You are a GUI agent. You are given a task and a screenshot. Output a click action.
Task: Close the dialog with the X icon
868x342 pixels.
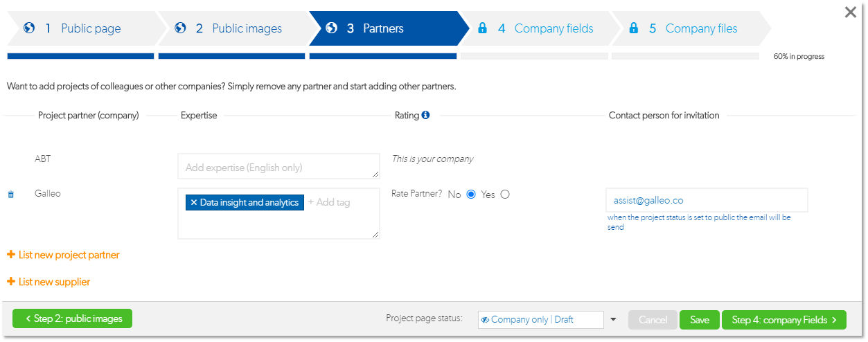tap(851, 12)
